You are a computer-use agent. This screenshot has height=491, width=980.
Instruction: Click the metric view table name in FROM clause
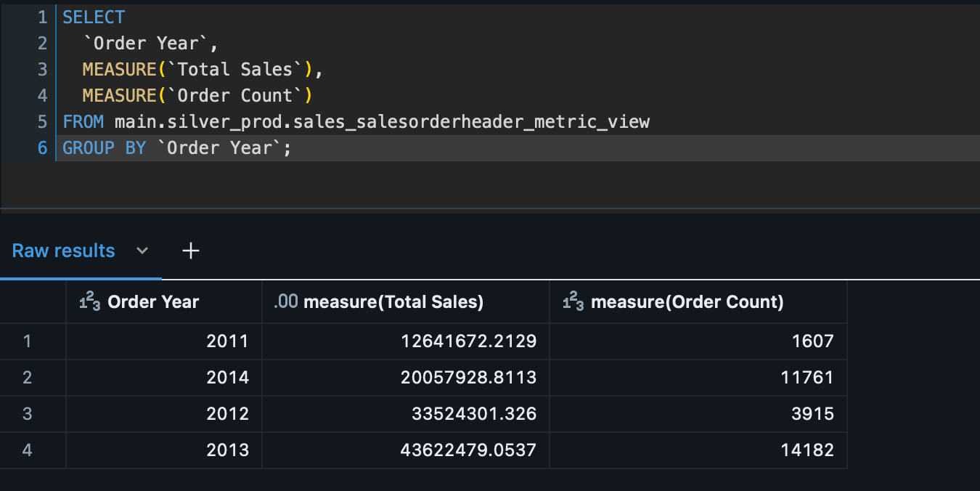[382, 122]
